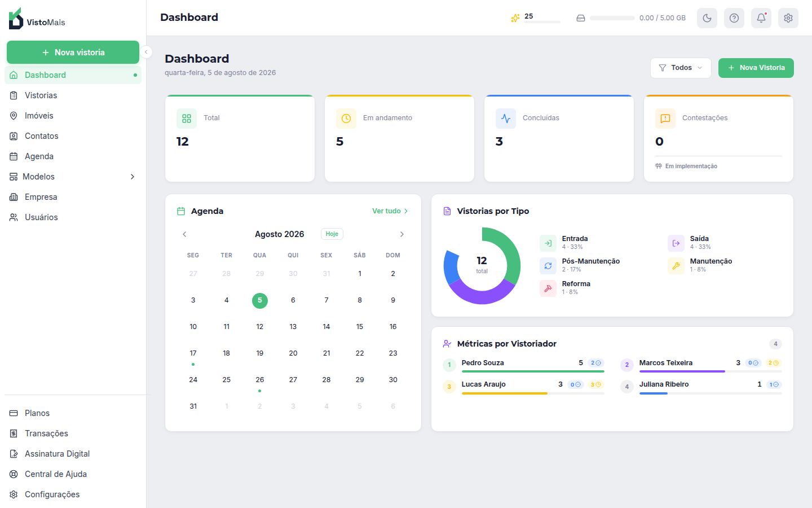Open the Empresa sidebar item
812x508 pixels.
click(73, 197)
